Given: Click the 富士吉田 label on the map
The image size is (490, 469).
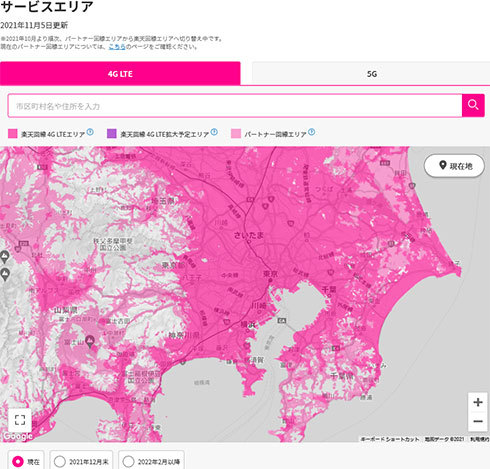Looking at the screenshot, I should coord(118,321).
